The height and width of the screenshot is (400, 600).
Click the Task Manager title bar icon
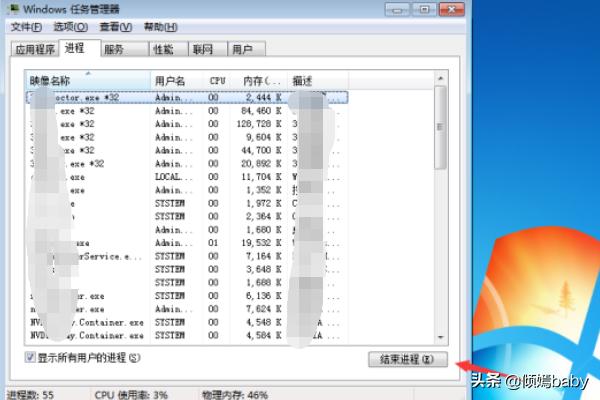coord(13,8)
